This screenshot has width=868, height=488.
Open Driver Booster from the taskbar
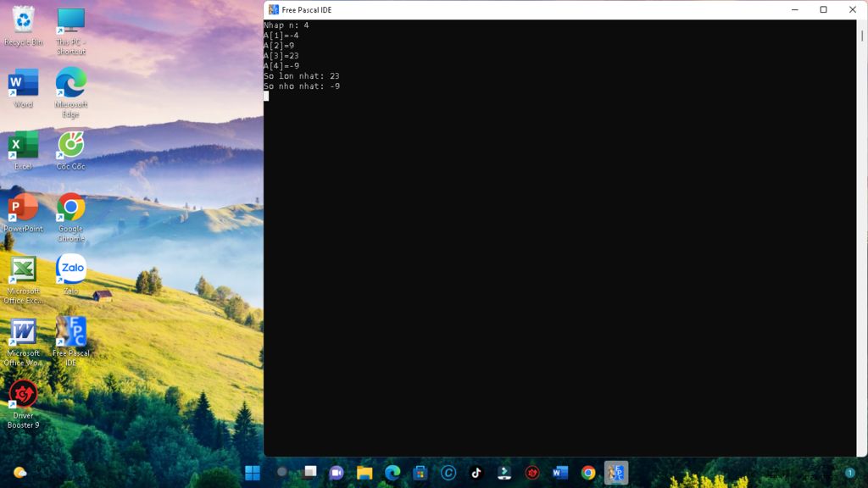coord(532,473)
